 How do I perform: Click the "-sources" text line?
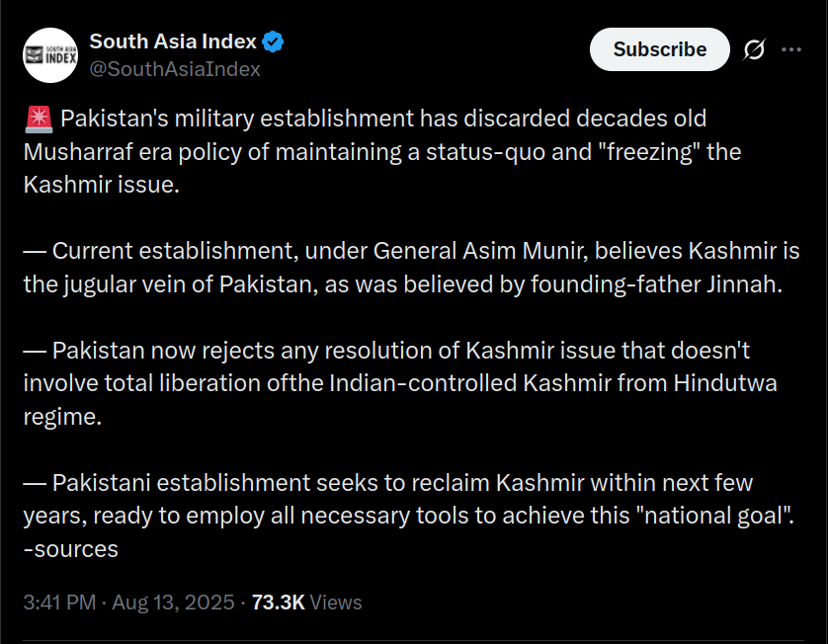pos(71,548)
